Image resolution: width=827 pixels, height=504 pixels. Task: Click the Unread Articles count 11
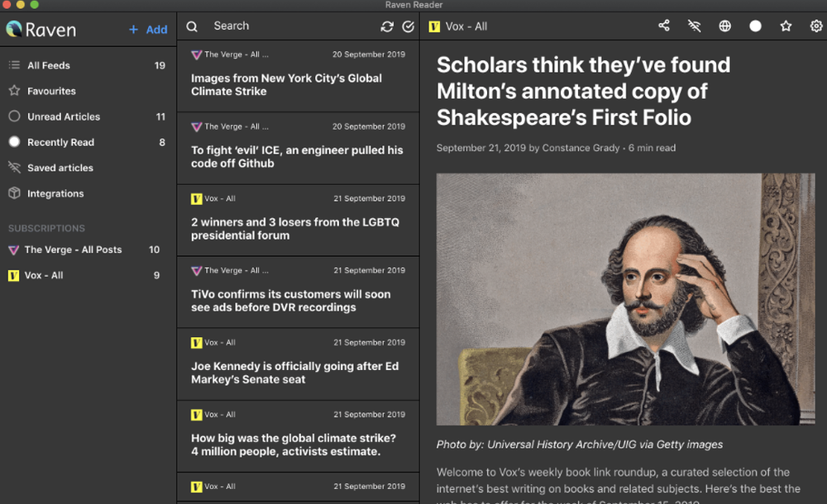(x=161, y=116)
